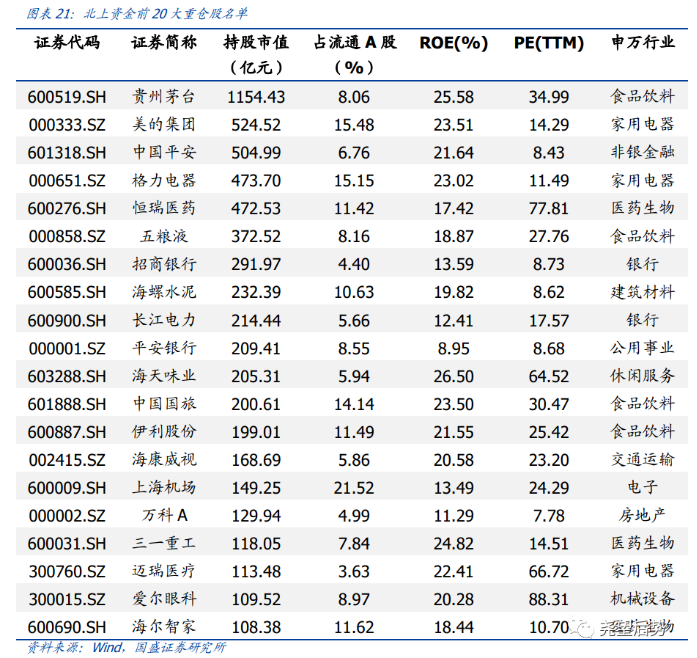Click the 建筑材料 industry cell
This screenshot has width=697, height=658.
[x=642, y=292]
